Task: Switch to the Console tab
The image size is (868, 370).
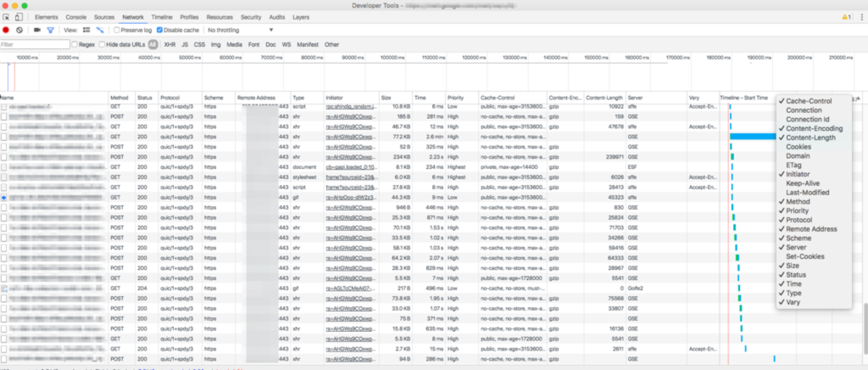Action: (x=75, y=17)
